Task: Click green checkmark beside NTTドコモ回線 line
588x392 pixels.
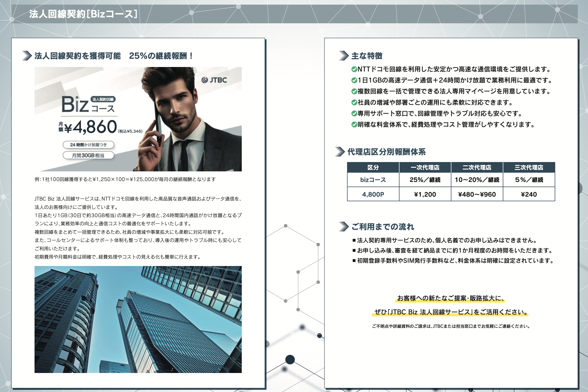Action: (x=354, y=69)
